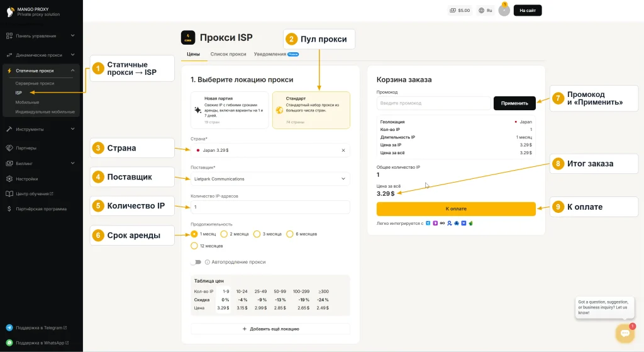Screen dimensions: 644x352
Task: Click the К оплате button
Action: [456, 209]
